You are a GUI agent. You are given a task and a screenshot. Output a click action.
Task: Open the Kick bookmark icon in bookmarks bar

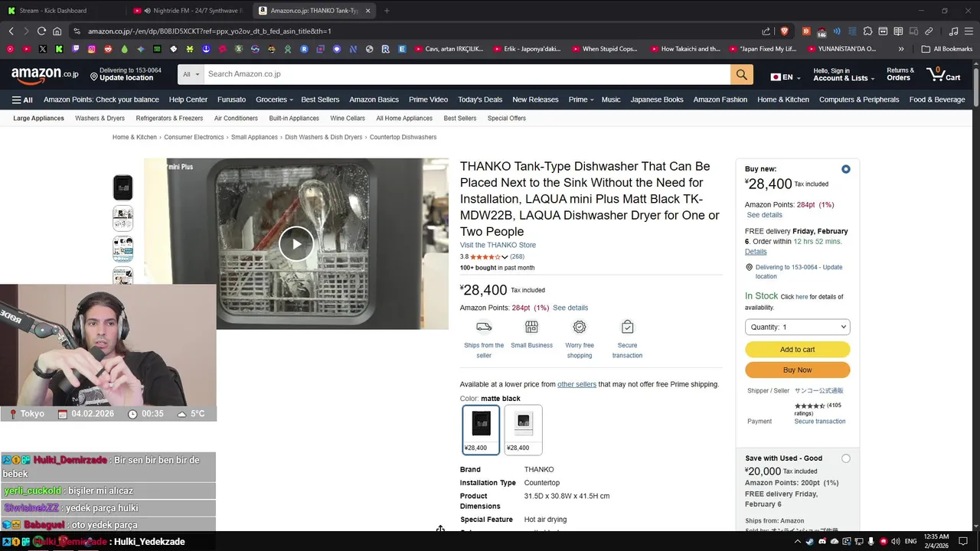[x=59, y=49]
